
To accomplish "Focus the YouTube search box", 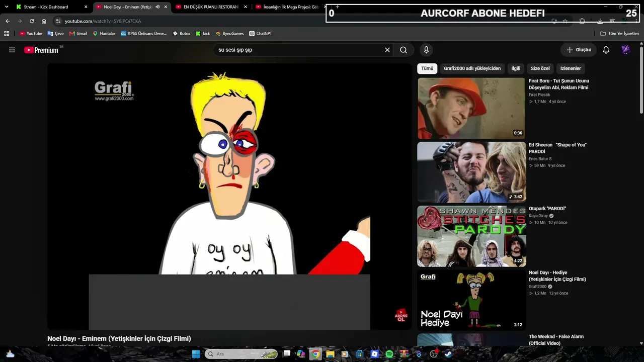I will [299, 50].
